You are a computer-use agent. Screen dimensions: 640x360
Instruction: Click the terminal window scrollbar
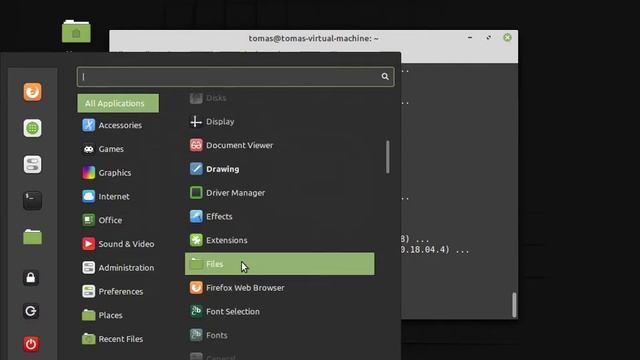pos(514,305)
